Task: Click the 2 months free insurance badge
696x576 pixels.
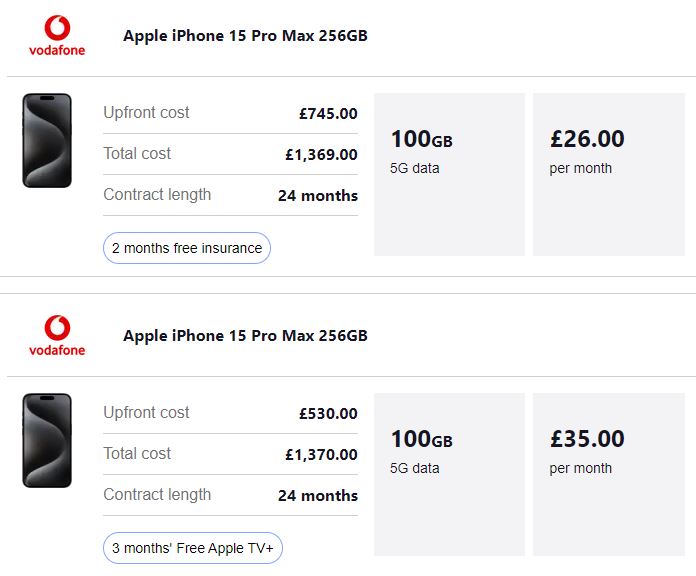Action: [187, 248]
